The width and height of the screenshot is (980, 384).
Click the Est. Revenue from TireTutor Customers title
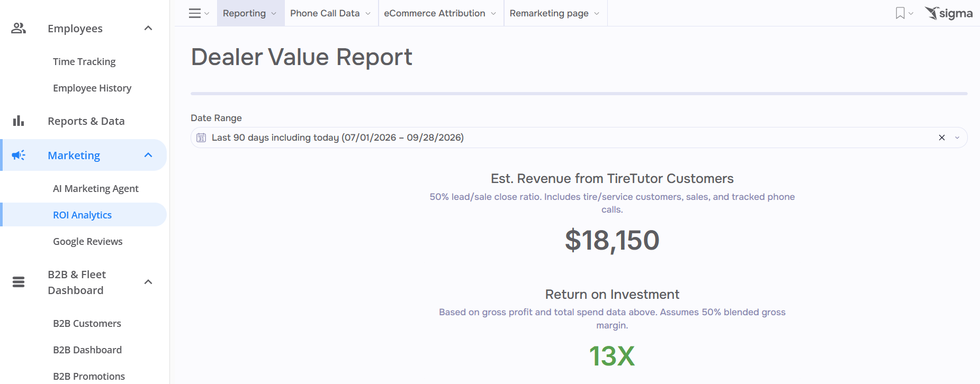coord(612,178)
